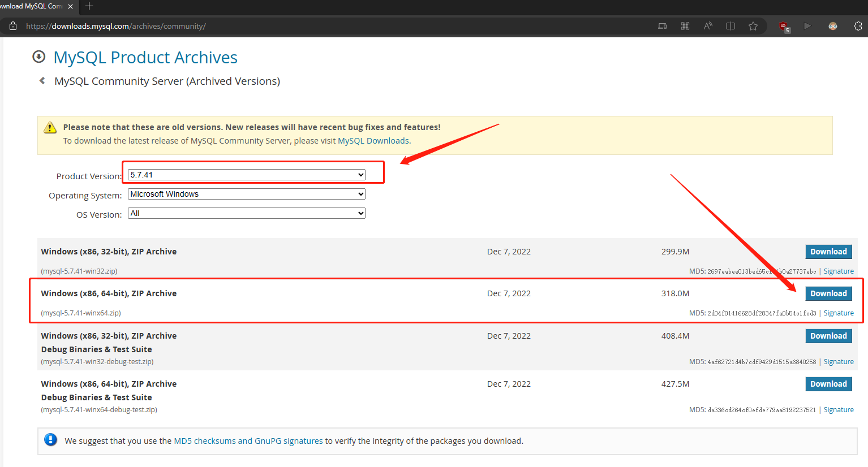Expand the Operating System dropdown
The width and height of the screenshot is (868, 467).
(247, 194)
